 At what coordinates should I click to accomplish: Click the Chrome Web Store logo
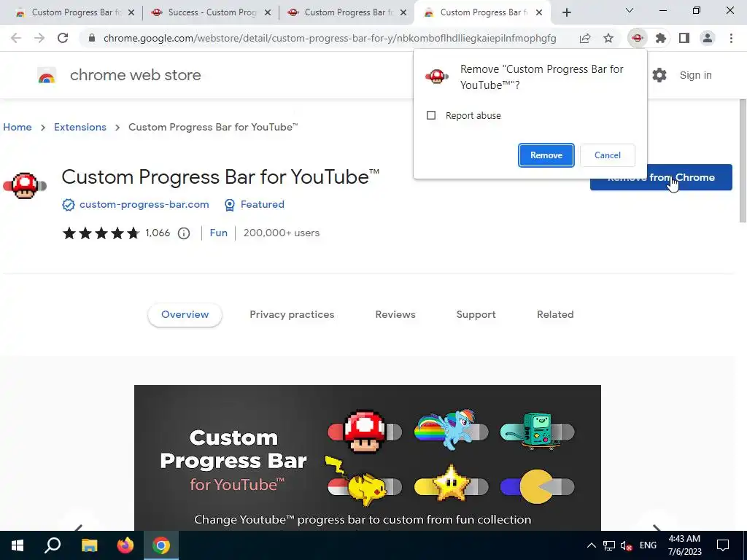pyautogui.click(x=47, y=75)
